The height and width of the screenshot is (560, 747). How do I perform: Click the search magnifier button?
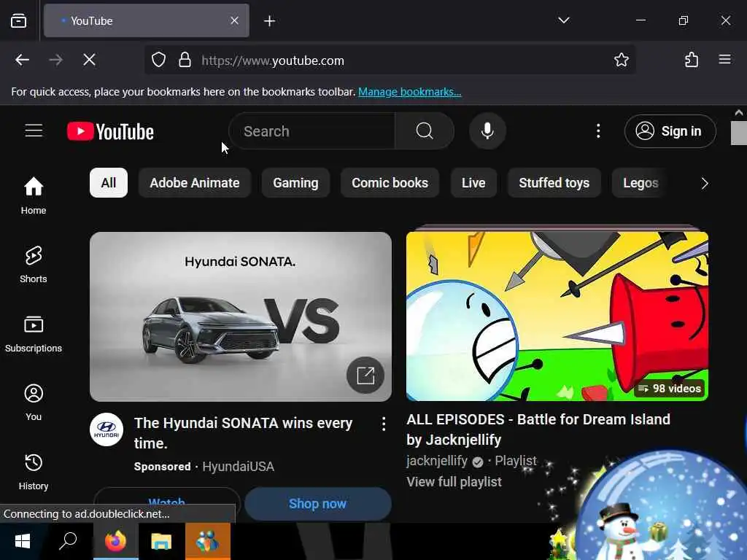(424, 131)
